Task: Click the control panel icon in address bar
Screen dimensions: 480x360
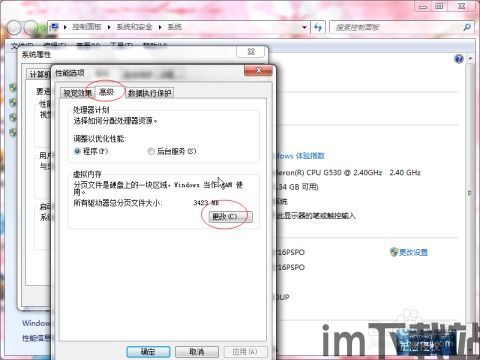Action: (54, 27)
